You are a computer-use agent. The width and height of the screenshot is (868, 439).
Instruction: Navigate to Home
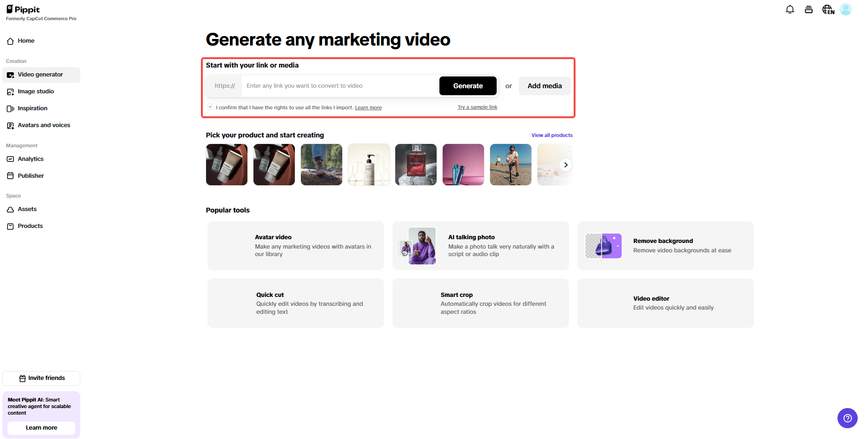pos(25,41)
